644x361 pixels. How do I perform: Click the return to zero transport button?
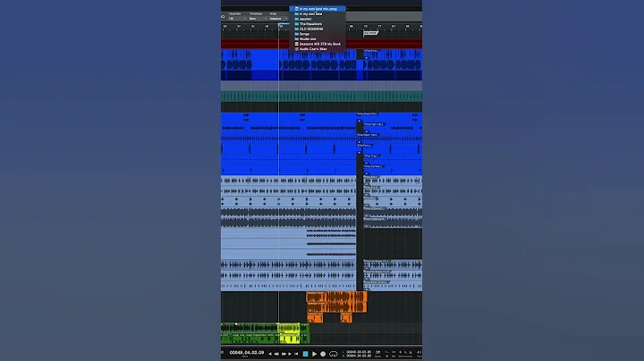coord(296,354)
